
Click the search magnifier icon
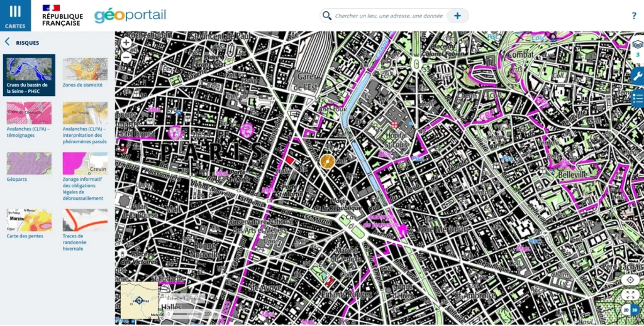point(327,16)
